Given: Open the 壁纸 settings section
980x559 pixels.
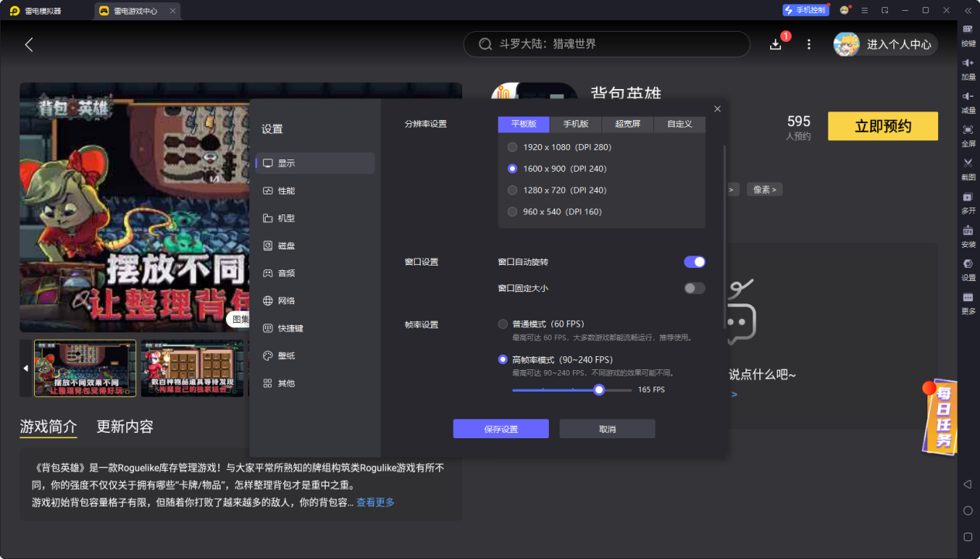Looking at the screenshot, I should pos(315,356).
